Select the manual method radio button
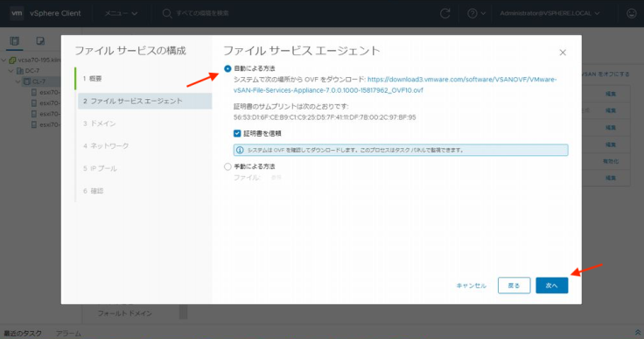Image resolution: width=644 pixels, height=339 pixels. point(227,166)
